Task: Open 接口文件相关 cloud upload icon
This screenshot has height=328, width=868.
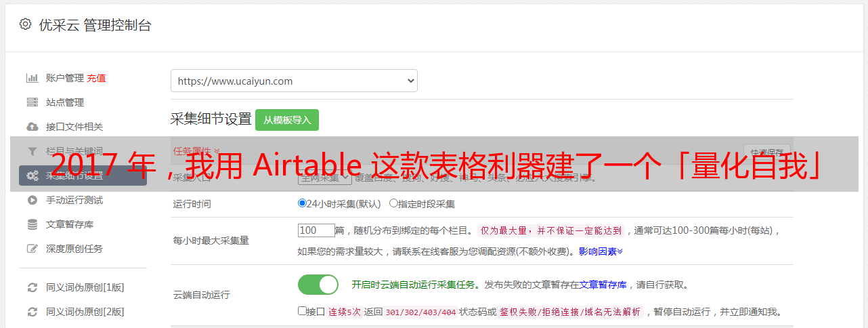Action: click(x=32, y=127)
